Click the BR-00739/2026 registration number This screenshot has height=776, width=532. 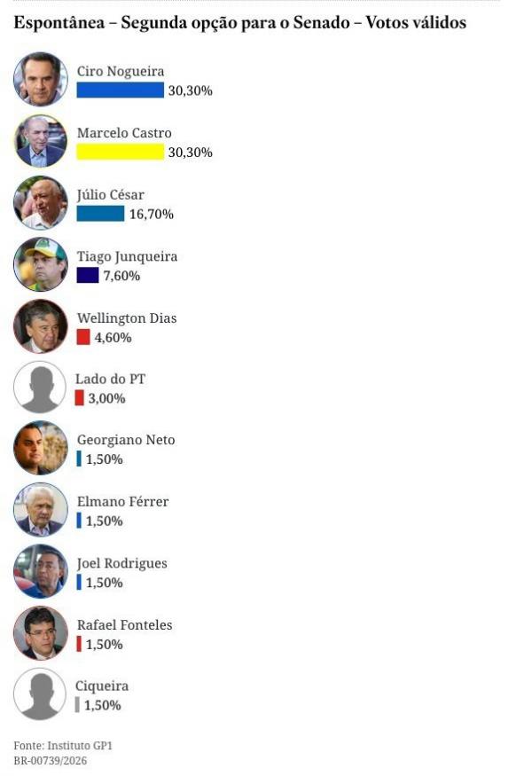pos(50,760)
